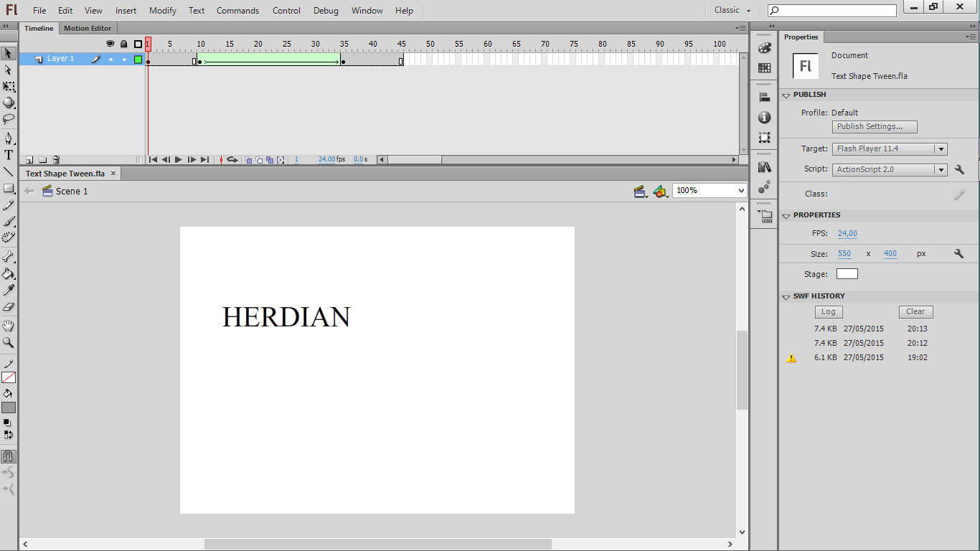This screenshot has height=551, width=980.
Task: Select the Zoom magnifier tool
Action: click(9, 342)
